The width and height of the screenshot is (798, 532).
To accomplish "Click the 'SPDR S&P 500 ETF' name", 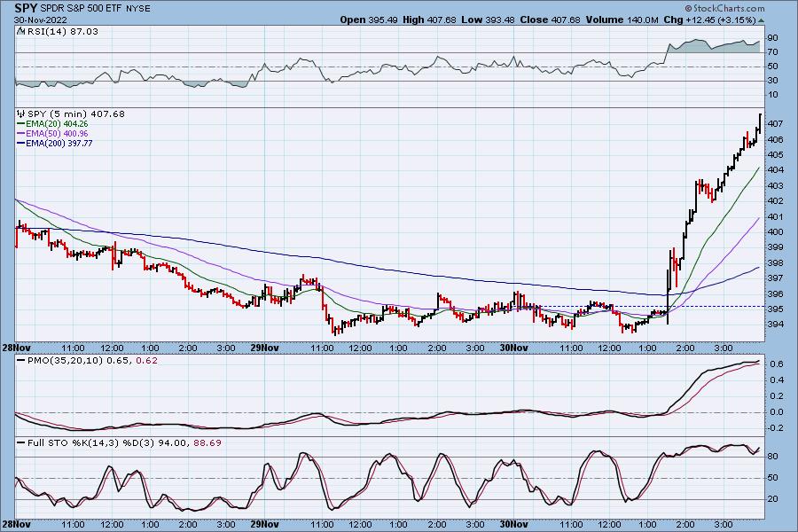I will [81, 9].
